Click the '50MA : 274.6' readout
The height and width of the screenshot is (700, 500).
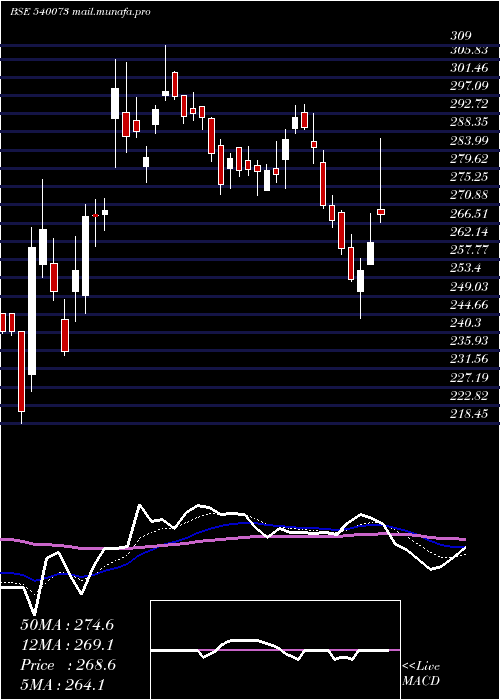pos(67,625)
